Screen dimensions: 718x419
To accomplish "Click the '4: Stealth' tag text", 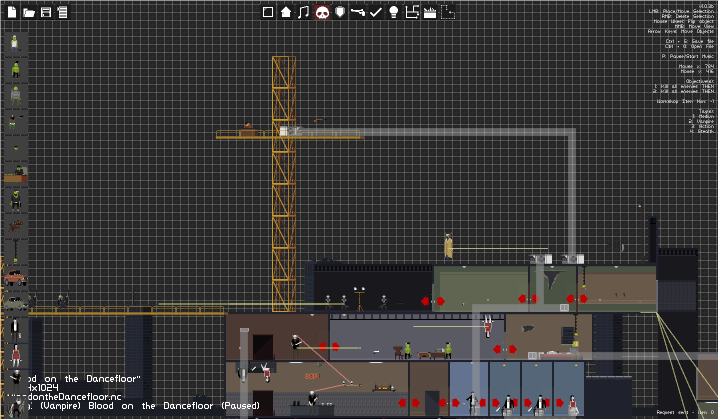I will pos(702,131).
